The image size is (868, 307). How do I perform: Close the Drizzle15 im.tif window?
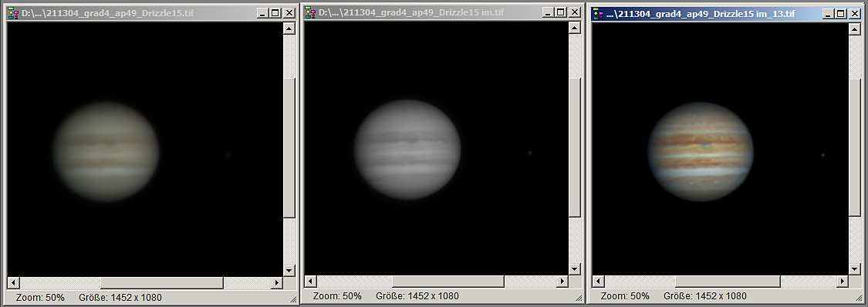(575, 12)
